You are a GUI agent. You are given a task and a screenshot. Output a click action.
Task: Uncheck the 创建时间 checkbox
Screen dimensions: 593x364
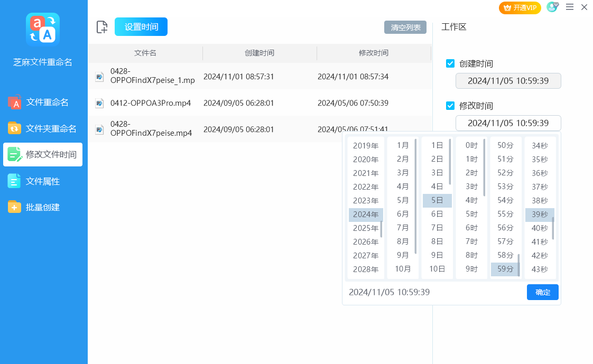pos(450,63)
